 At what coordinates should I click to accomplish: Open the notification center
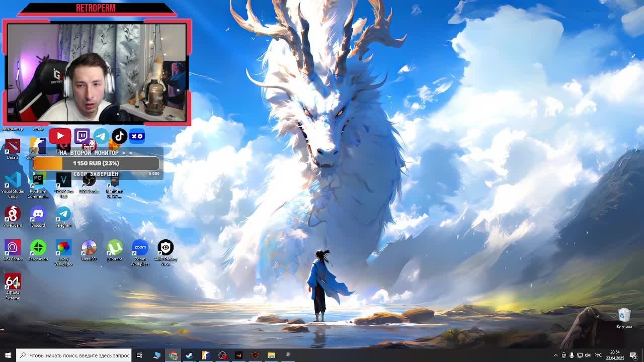(633, 355)
